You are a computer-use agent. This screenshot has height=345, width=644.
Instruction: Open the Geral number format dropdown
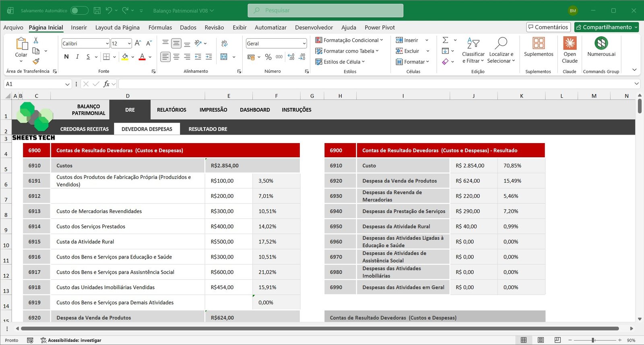pyautogui.click(x=304, y=43)
